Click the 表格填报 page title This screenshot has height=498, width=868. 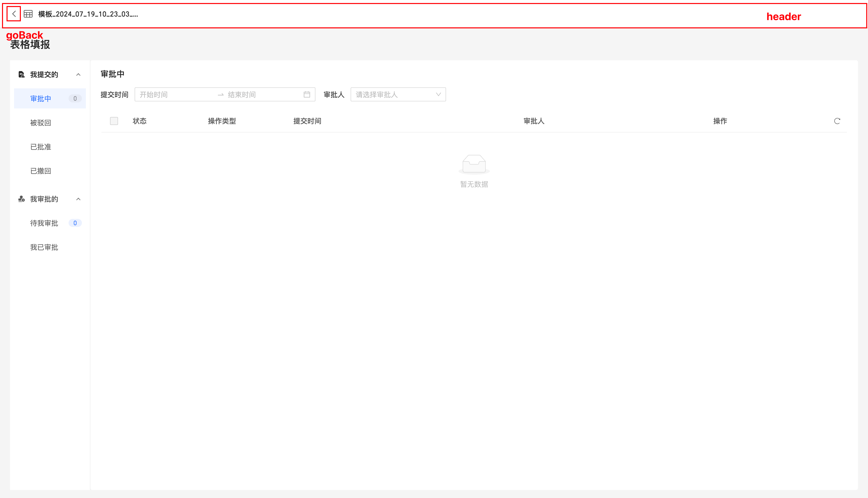pyautogui.click(x=30, y=44)
